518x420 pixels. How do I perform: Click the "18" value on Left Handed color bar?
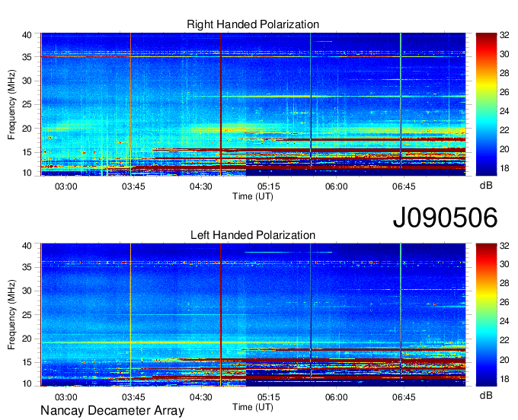[504, 379]
